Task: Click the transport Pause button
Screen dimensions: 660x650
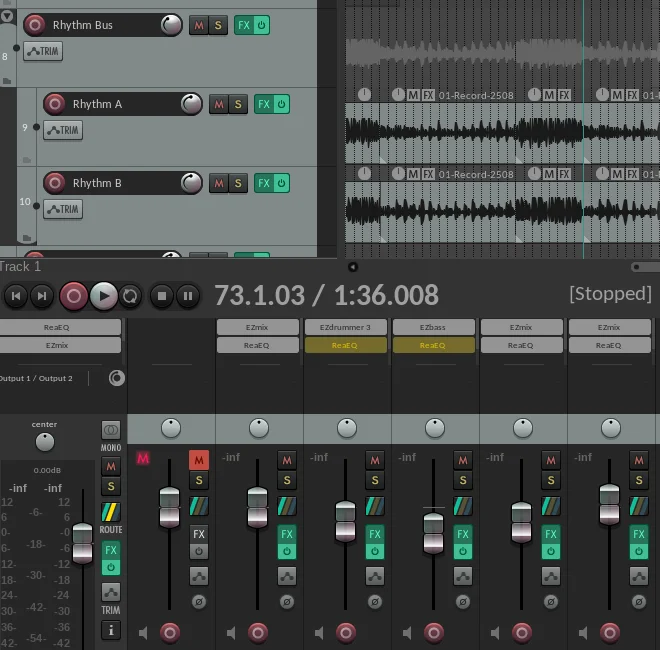Action: [x=187, y=295]
